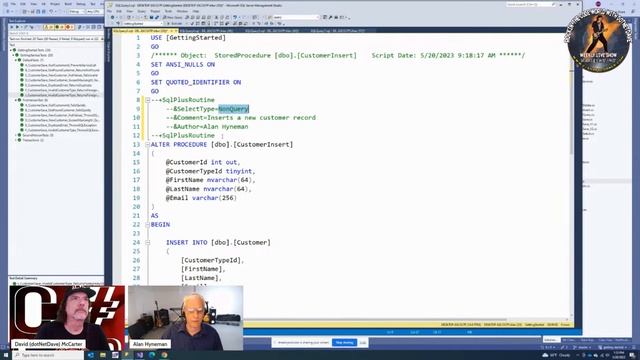Open the Chrome icon on the taskbar

164,356
